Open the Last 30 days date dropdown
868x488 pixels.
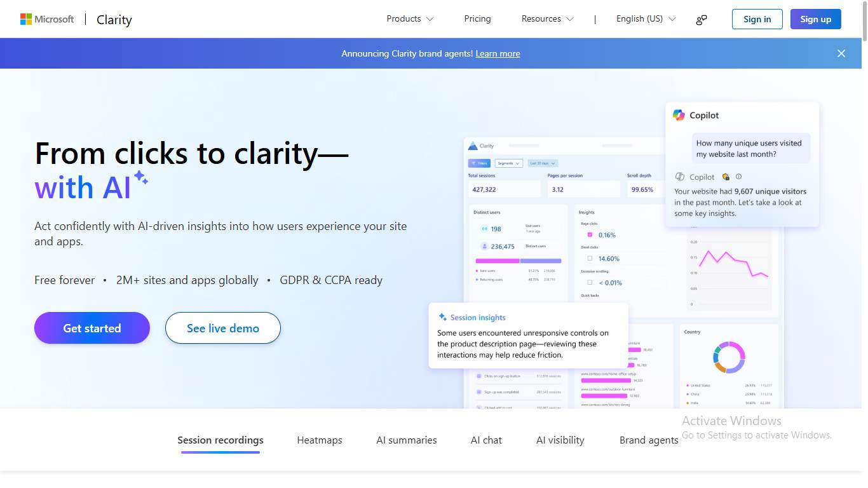click(543, 163)
